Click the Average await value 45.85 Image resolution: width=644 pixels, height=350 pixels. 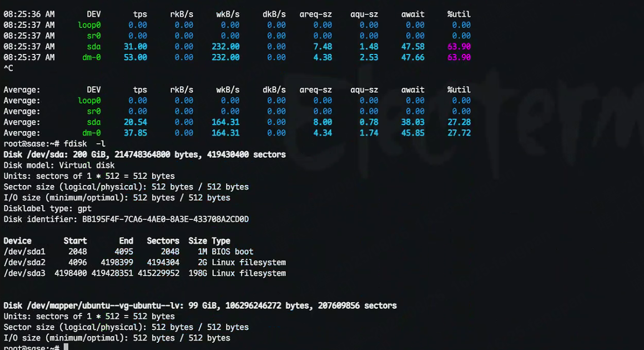(412, 133)
